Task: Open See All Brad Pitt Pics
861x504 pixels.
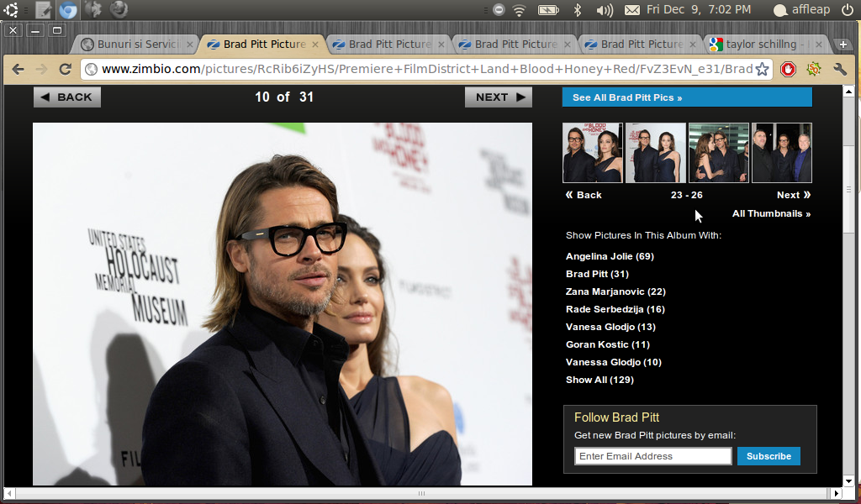Action: click(687, 97)
